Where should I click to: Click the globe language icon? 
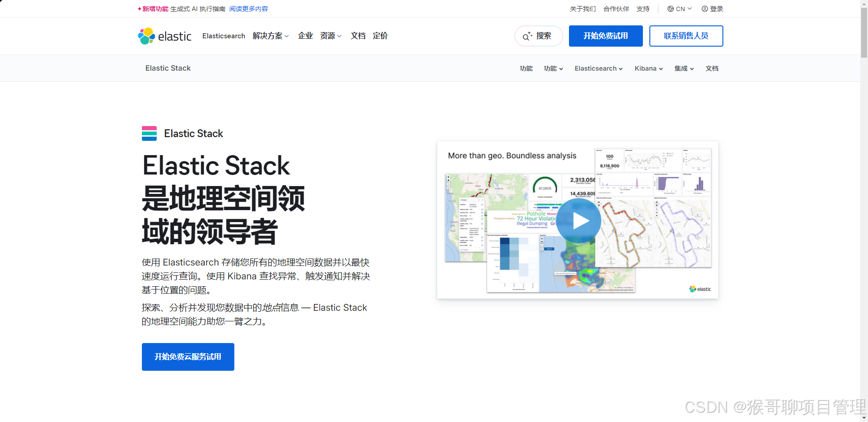670,9
